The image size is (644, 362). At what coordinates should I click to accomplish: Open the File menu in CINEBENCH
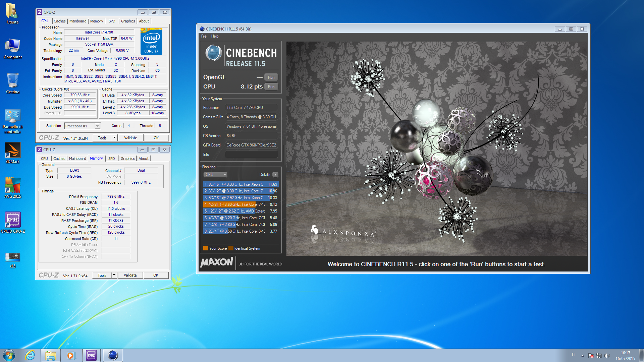click(204, 36)
